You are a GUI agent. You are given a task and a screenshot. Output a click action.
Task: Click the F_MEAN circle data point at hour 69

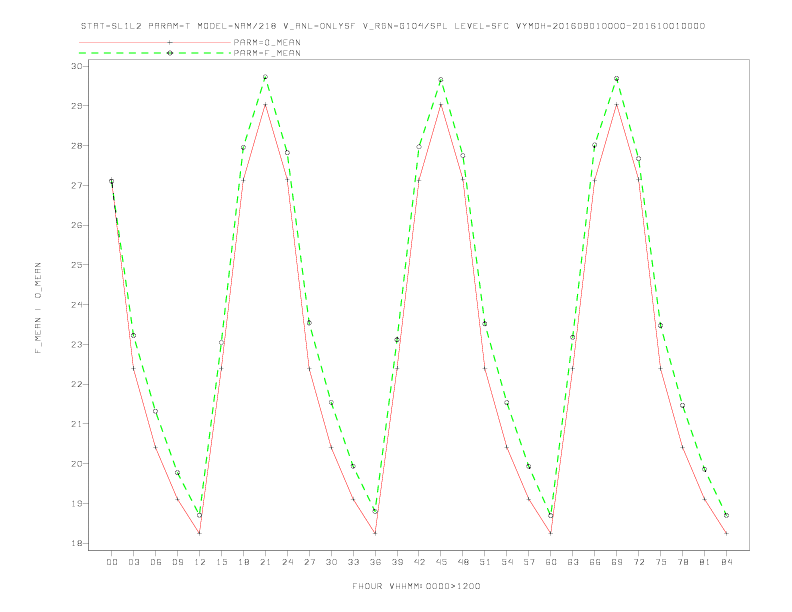point(617,79)
